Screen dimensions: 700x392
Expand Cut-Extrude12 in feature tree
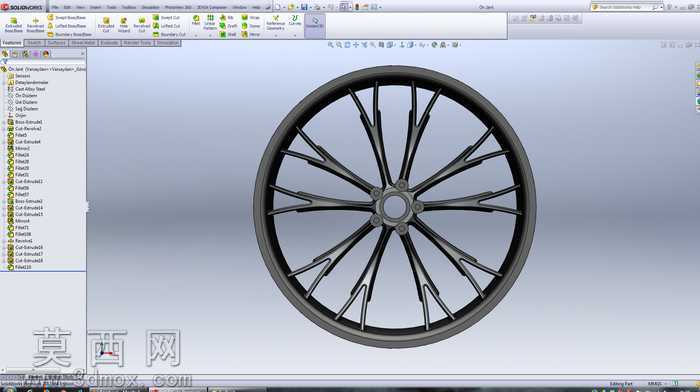tap(4, 181)
